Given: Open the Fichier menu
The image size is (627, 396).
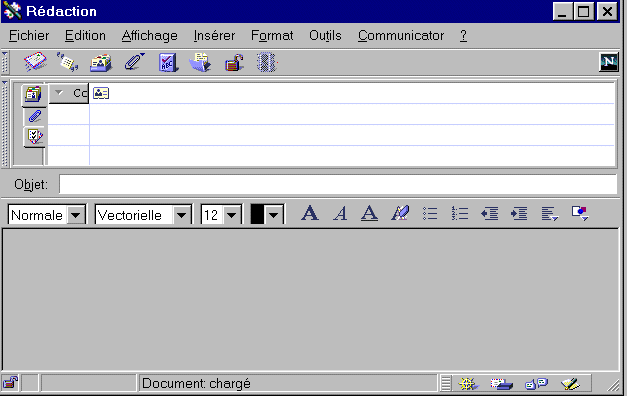Looking at the screenshot, I should (x=29, y=36).
